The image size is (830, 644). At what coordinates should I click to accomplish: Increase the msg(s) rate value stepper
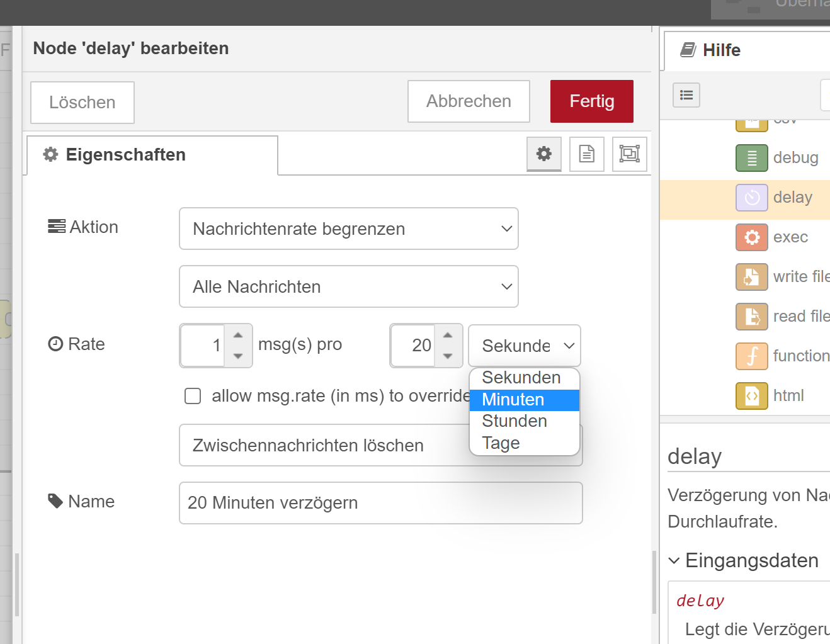tap(238, 336)
